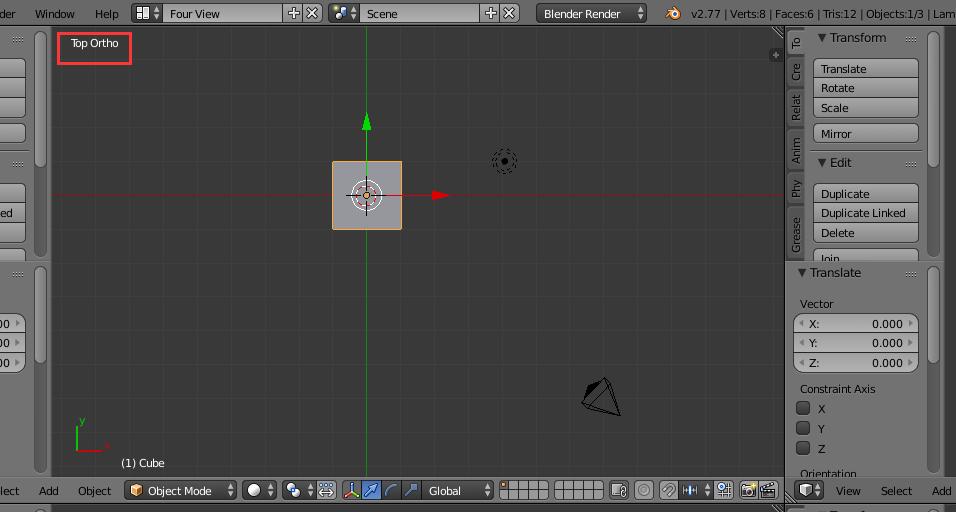Open the Help menu
956x512 pixels.
pyautogui.click(x=107, y=13)
